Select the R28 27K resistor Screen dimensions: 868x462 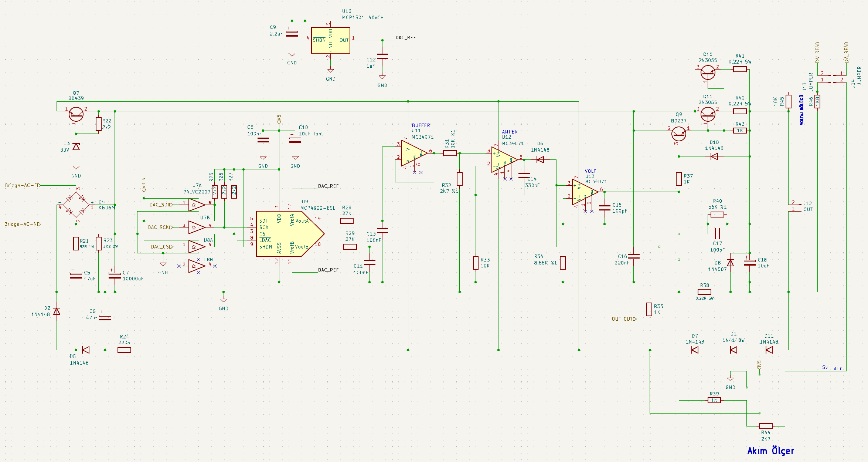point(347,221)
